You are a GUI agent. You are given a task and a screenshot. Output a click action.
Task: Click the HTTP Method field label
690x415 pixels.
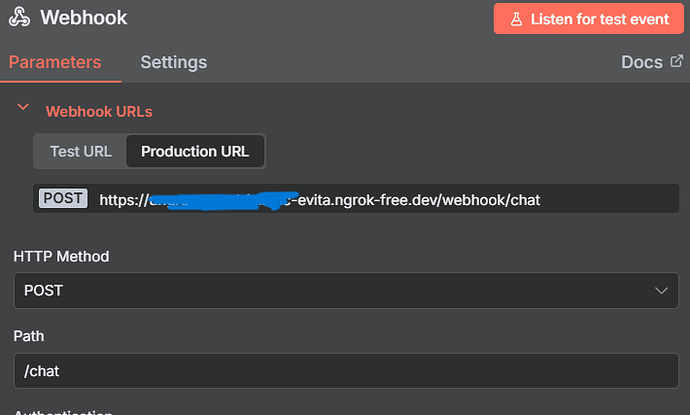pos(61,257)
